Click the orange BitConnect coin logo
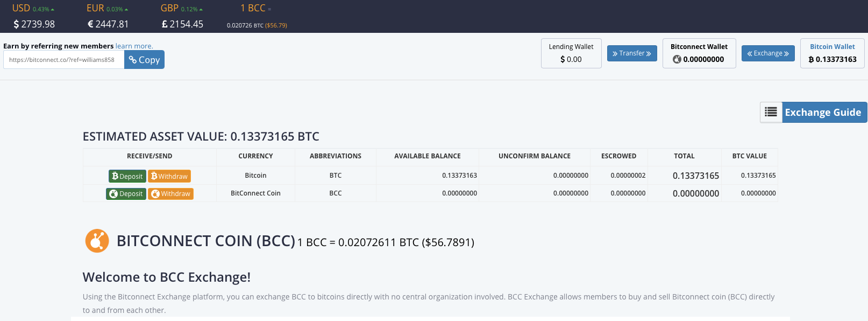868x321 pixels. click(x=97, y=241)
